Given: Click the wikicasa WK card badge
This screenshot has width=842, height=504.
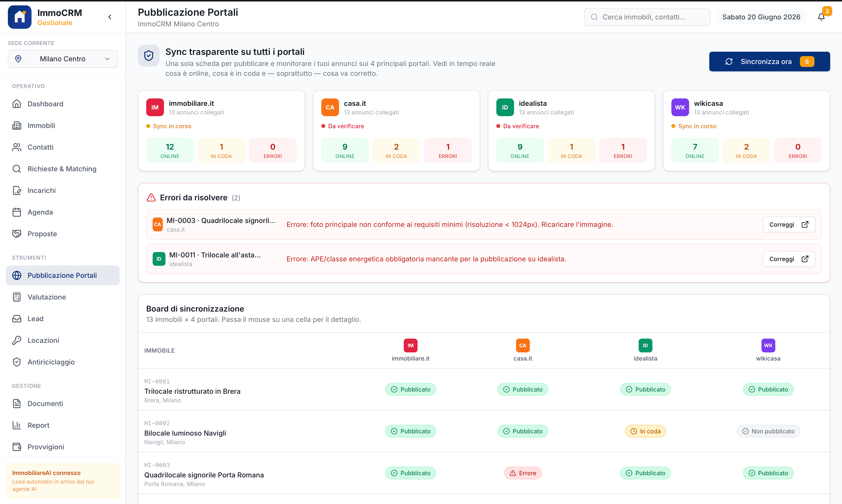Looking at the screenshot, I should 680,107.
